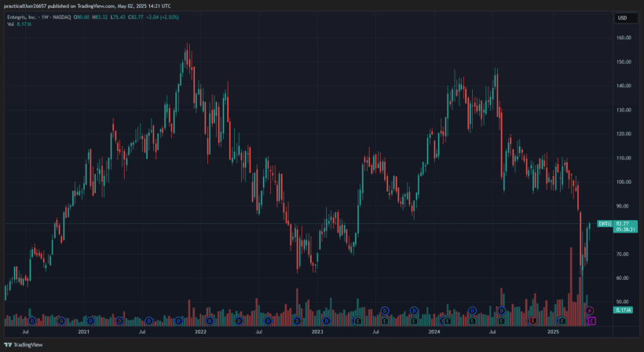Viewport: 644px width, 352px height.
Task: Click the purple upcoming earnings E marker
Action: point(592,321)
